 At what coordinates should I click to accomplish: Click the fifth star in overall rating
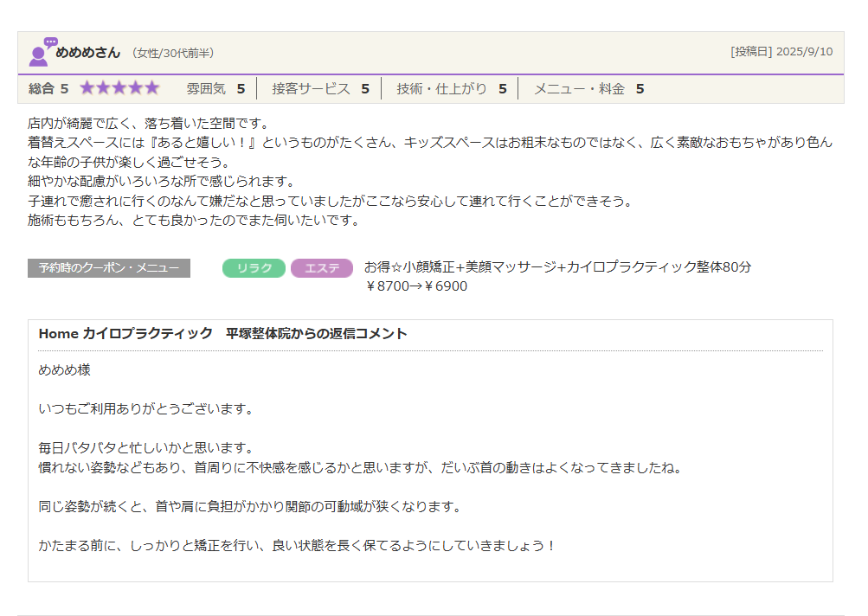click(x=152, y=88)
